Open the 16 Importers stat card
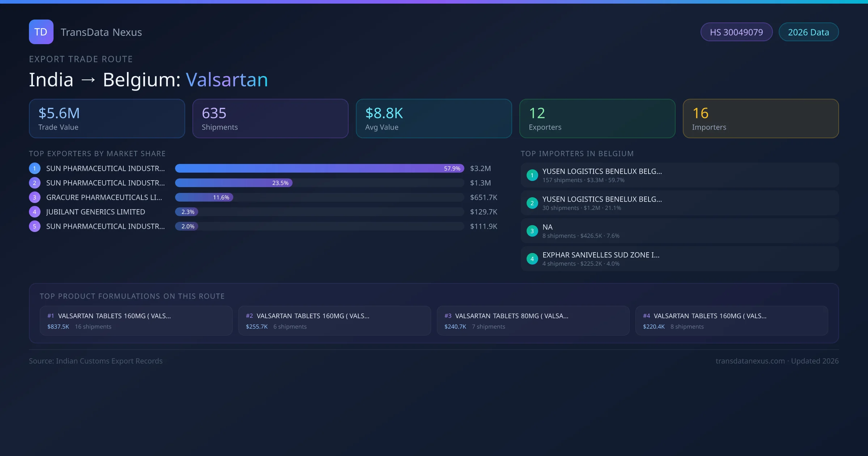868x456 pixels. tap(761, 118)
